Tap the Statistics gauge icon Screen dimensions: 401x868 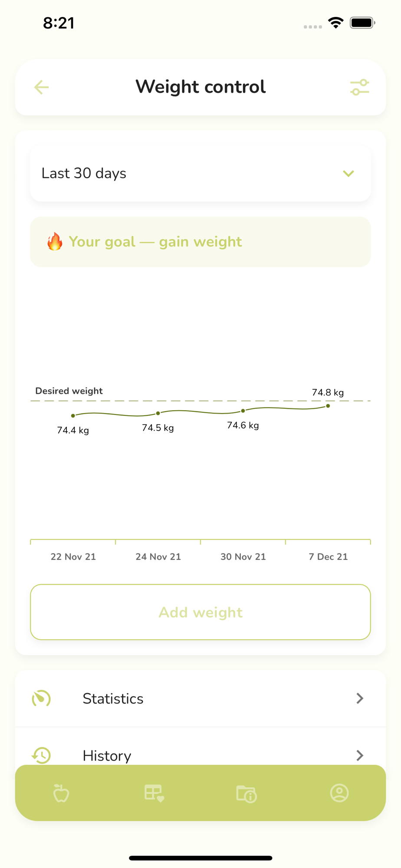coord(42,698)
